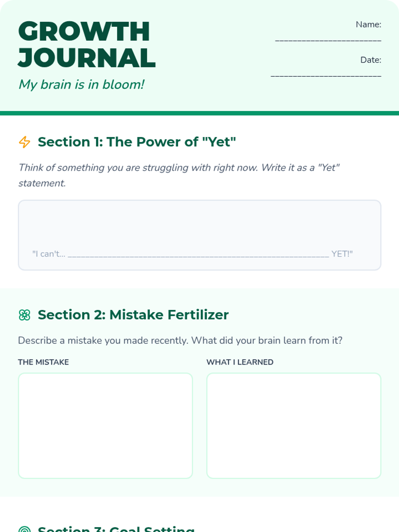Click inside The Mistake text box
This screenshot has width=399, height=532.
[105, 426]
